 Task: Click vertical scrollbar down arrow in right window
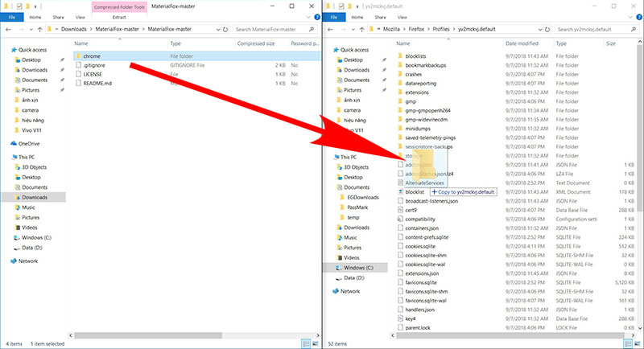640,328
